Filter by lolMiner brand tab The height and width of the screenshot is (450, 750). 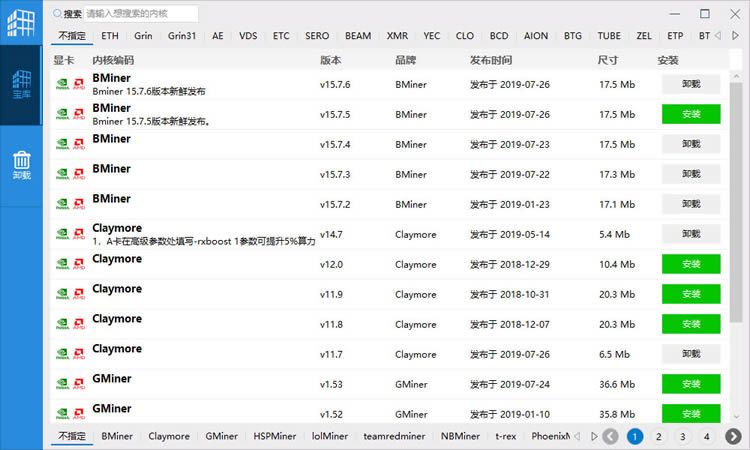point(330,436)
